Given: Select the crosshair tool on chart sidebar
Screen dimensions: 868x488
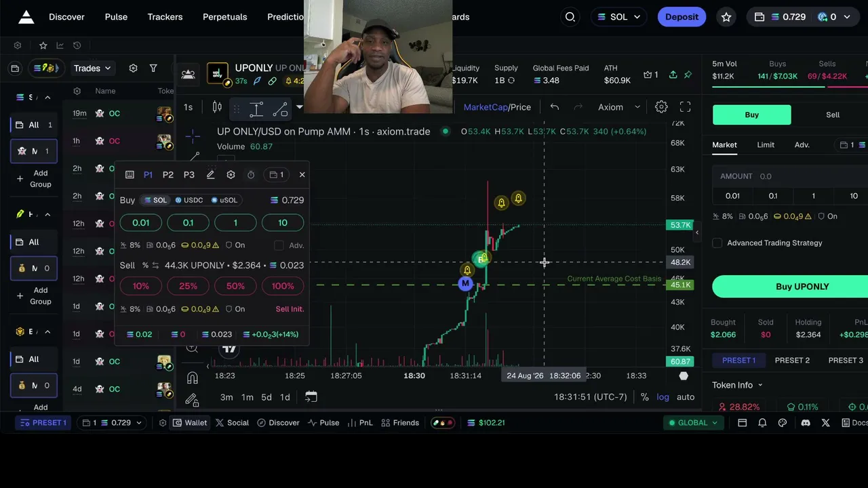Looking at the screenshot, I should click(193, 137).
